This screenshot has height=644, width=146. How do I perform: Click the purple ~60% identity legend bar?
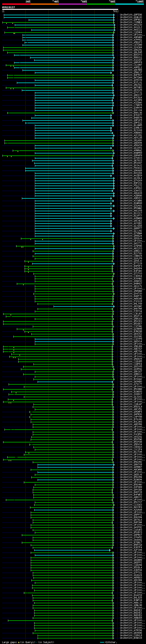click(73, 4)
